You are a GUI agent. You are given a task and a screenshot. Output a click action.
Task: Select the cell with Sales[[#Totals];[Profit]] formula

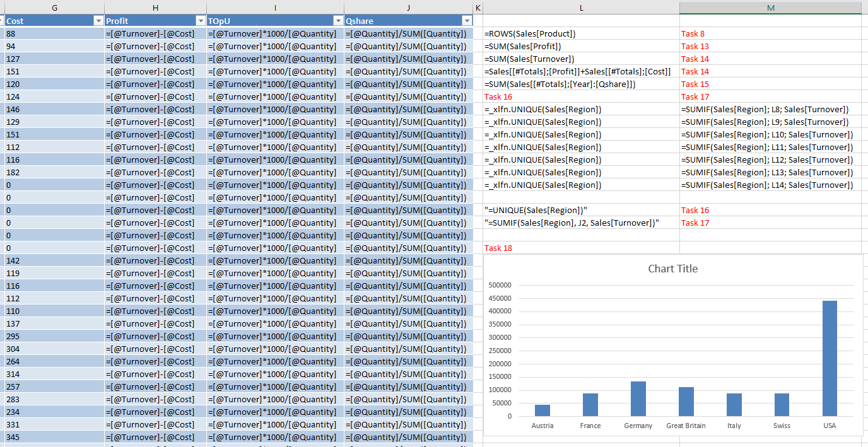pos(581,71)
